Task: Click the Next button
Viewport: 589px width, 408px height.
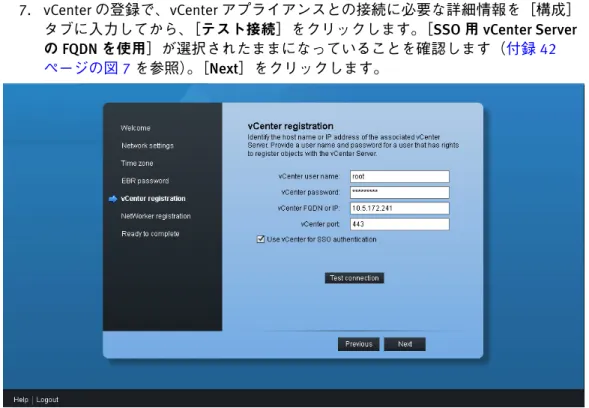Action: point(405,344)
